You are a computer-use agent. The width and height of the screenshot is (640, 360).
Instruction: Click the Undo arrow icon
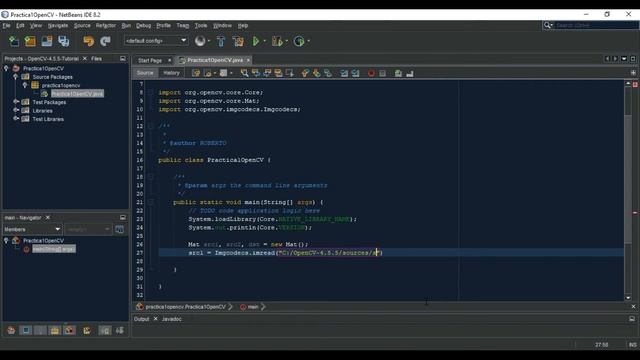[89, 41]
